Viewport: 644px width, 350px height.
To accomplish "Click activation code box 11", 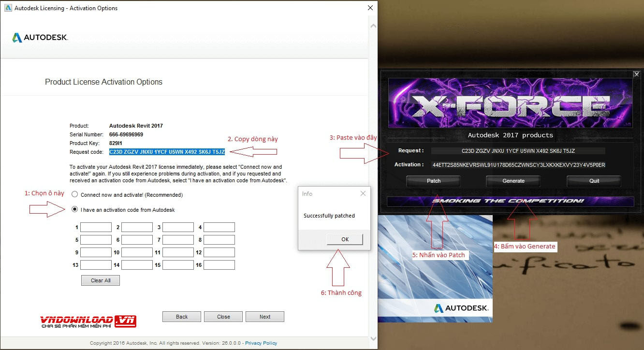I will click(x=178, y=252).
